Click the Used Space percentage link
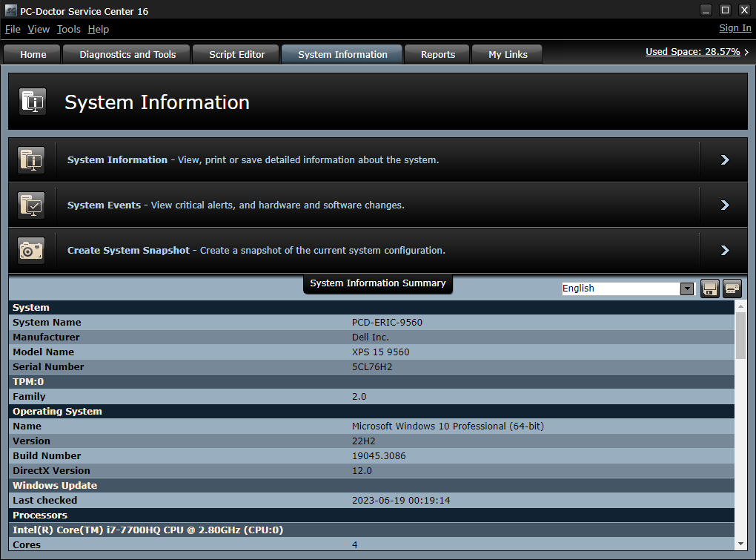The image size is (756, 560). 693,52
